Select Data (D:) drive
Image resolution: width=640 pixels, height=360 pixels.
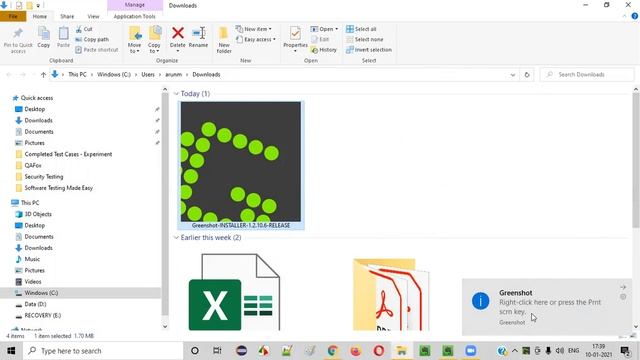point(35,304)
